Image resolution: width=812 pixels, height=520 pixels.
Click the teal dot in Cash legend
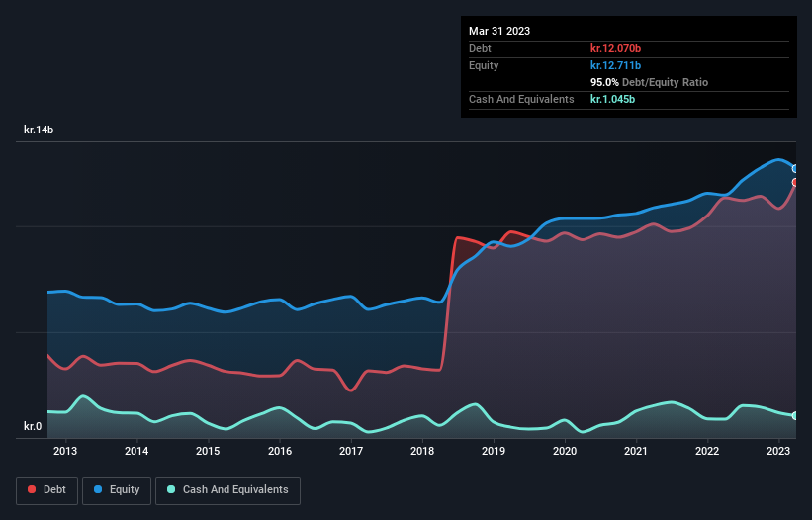[171, 489]
